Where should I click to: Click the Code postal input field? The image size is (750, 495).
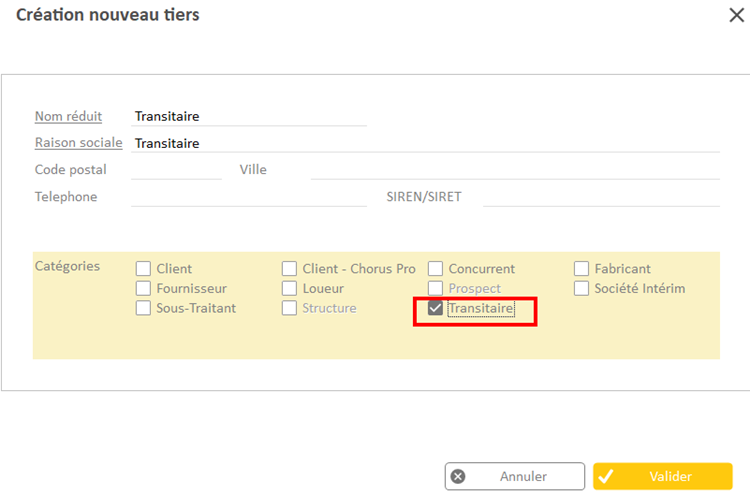[x=176, y=170]
